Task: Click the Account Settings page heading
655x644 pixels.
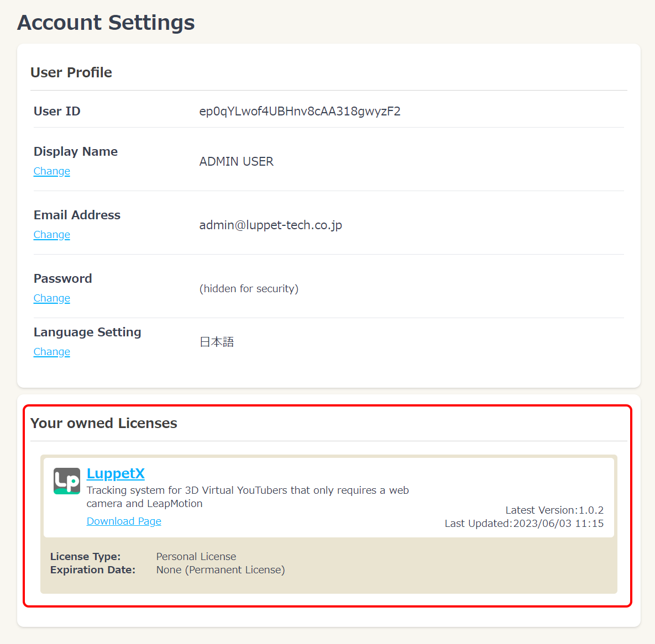Action: pyautogui.click(x=106, y=23)
